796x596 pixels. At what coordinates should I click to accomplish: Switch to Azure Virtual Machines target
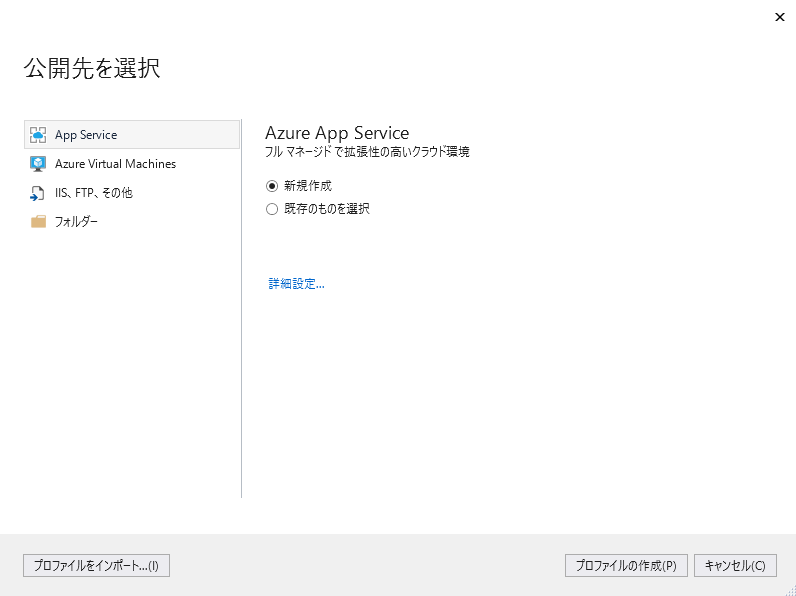pyautogui.click(x=115, y=164)
